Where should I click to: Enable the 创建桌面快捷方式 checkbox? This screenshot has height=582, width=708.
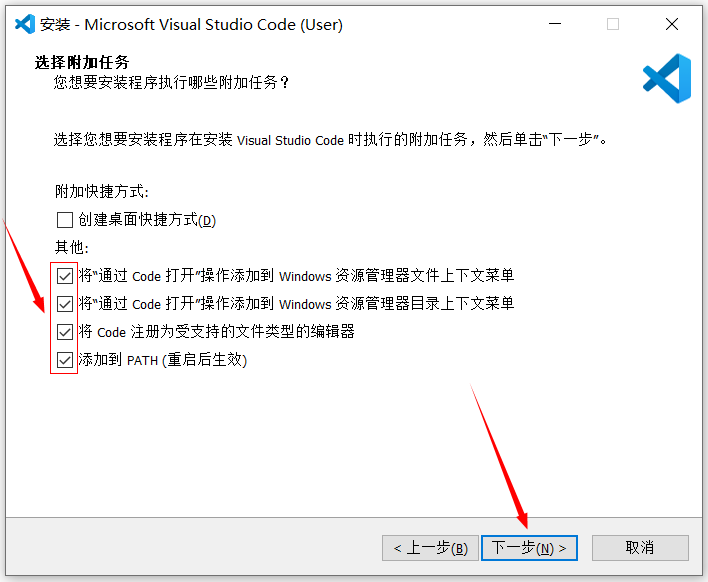pos(65,220)
